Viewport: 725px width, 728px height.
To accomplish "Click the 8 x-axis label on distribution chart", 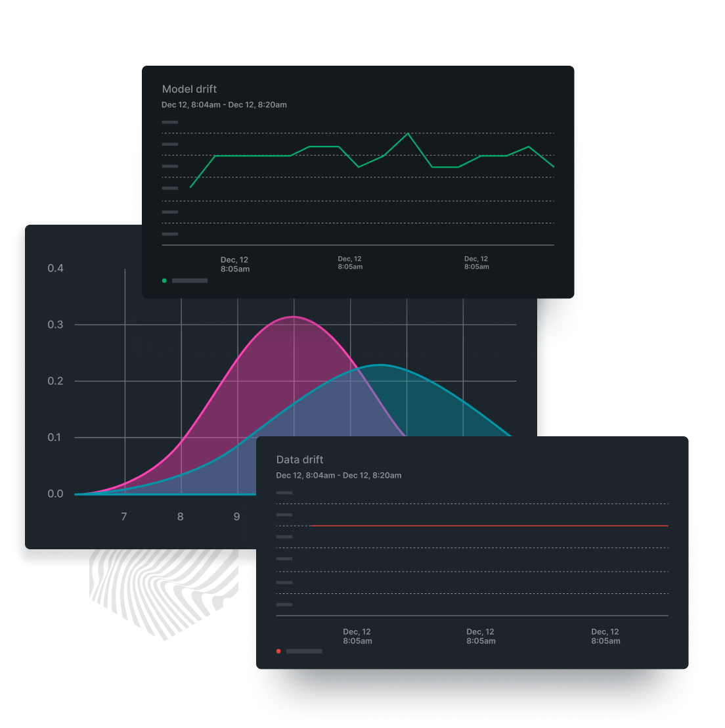I will click(181, 516).
